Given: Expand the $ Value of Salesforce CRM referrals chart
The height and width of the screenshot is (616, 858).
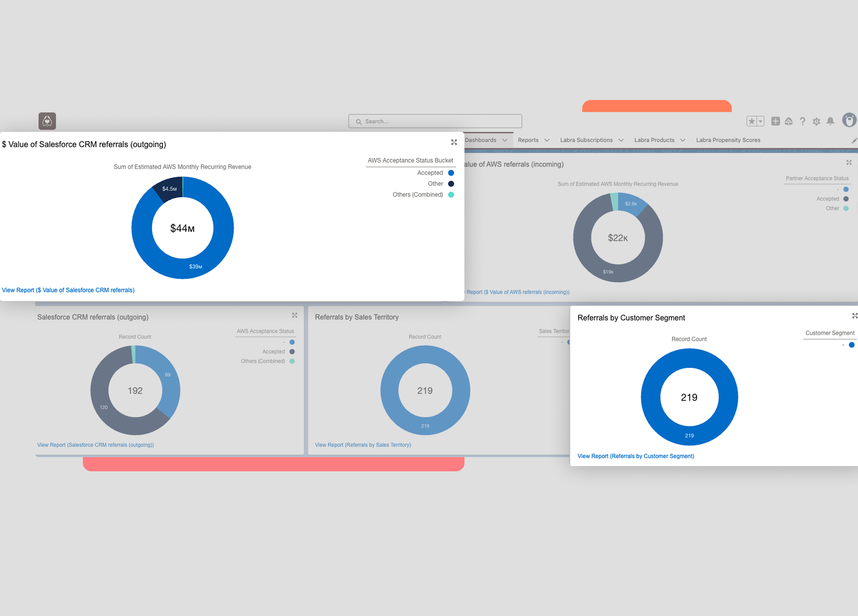Looking at the screenshot, I should (x=454, y=142).
